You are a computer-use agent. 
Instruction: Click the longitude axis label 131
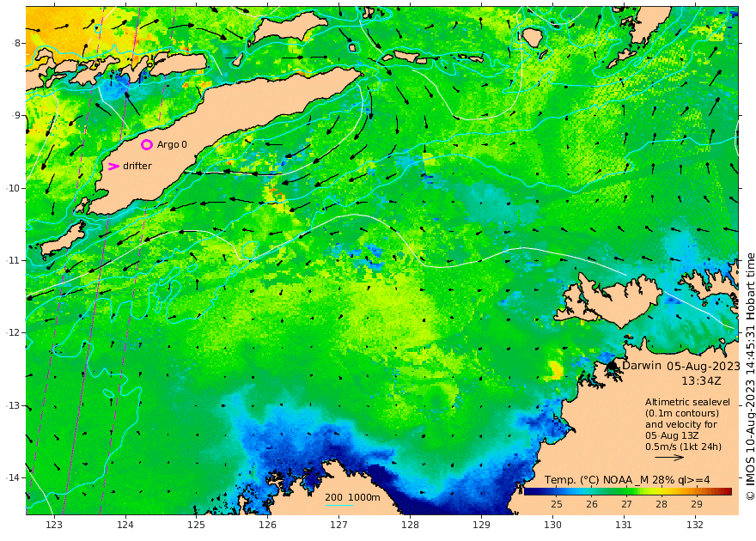coord(624,525)
